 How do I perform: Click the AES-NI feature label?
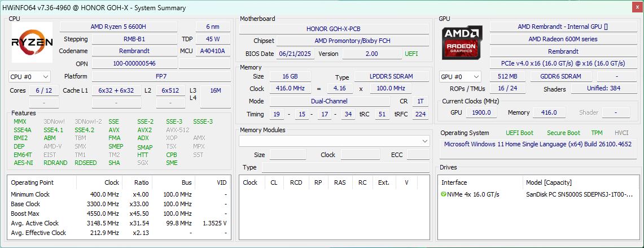coord(23,163)
